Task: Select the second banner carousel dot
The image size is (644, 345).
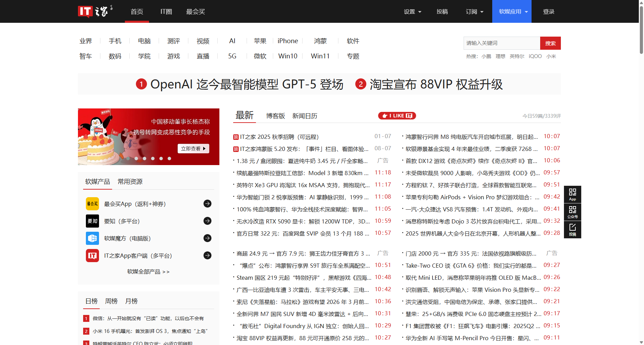Action: click(x=136, y=159)
